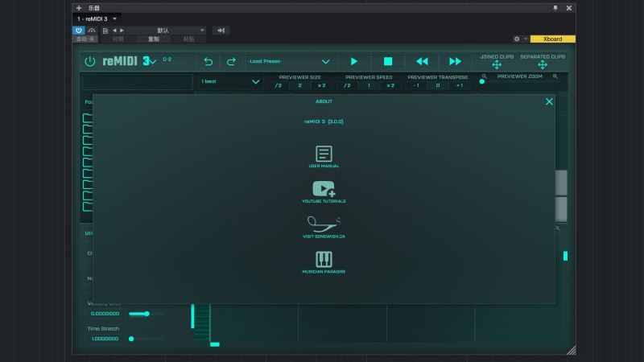Transpose previewer up with +1
This screenshot has width=644, height=362.
(460, 85)
